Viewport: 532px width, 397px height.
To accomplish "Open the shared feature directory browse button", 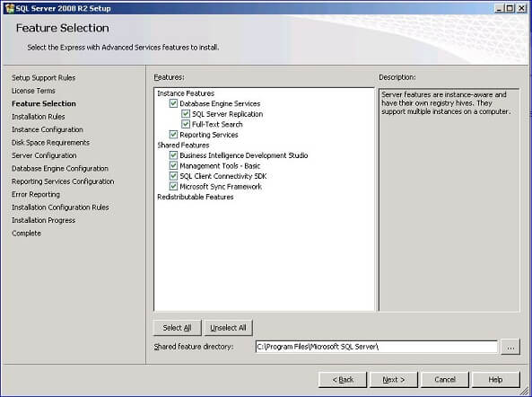I will (510, 347).
